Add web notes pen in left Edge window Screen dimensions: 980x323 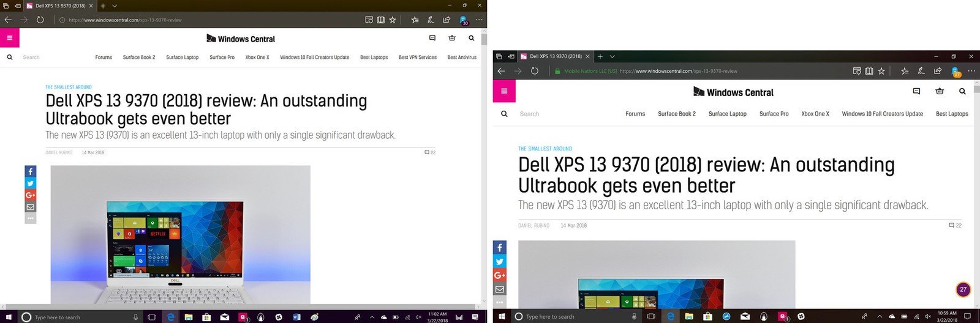(x=431, y=20)
